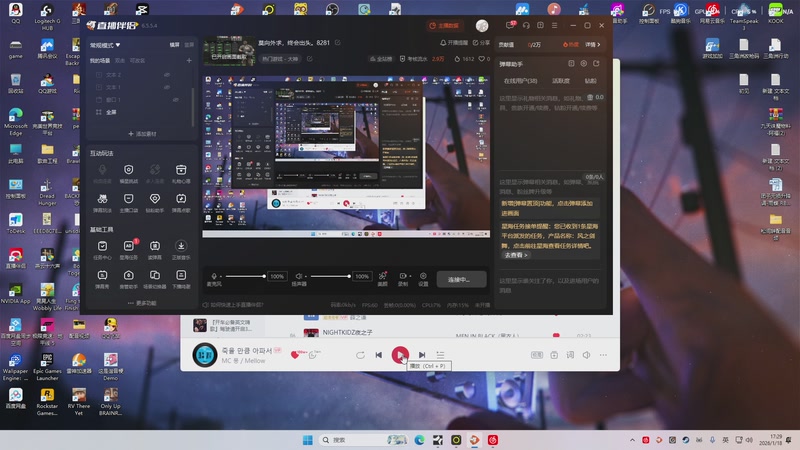Click 如何快速上手直播伴侣 help link

tap(233, 305)
